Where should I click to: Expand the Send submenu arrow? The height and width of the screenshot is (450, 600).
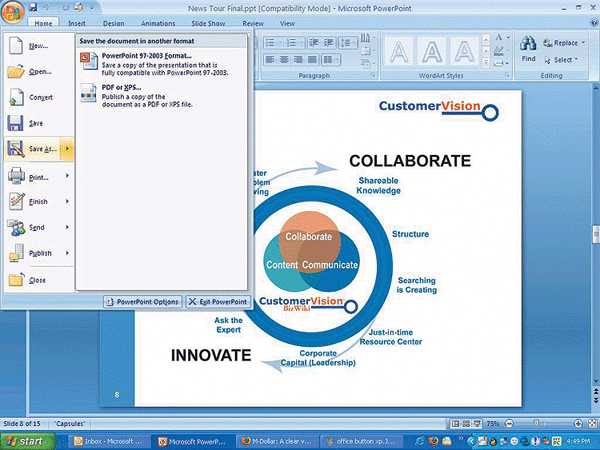67,227
